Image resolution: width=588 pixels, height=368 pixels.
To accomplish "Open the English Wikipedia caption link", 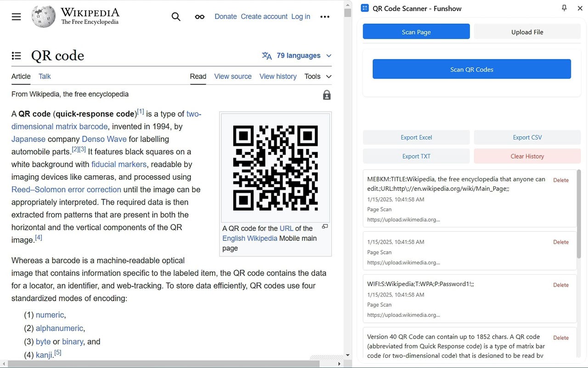I will coord(250,238).
